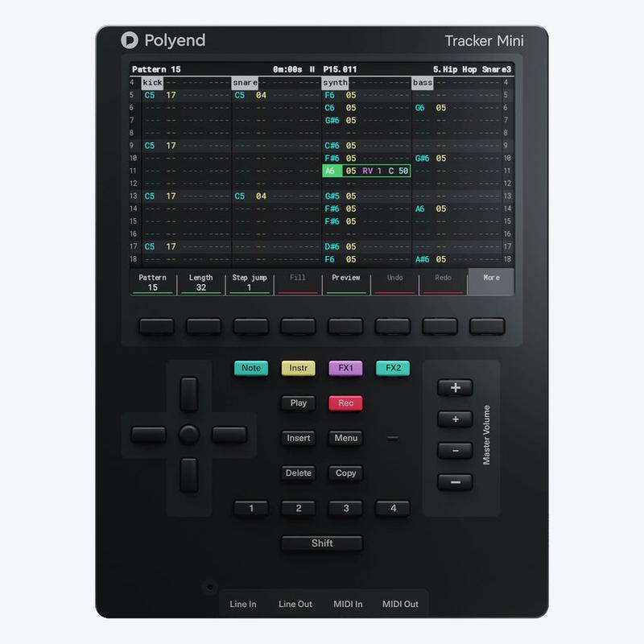Click the G#5 note in synth track
Image resolution: width=644 pixels, height=644 pixels.
tap(332, 196)
